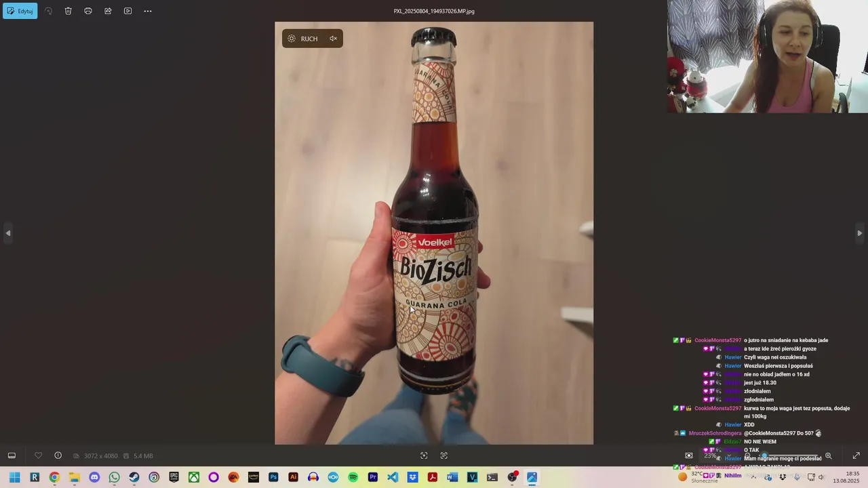Click the BioZisch bottle photo

coord(434,233)
